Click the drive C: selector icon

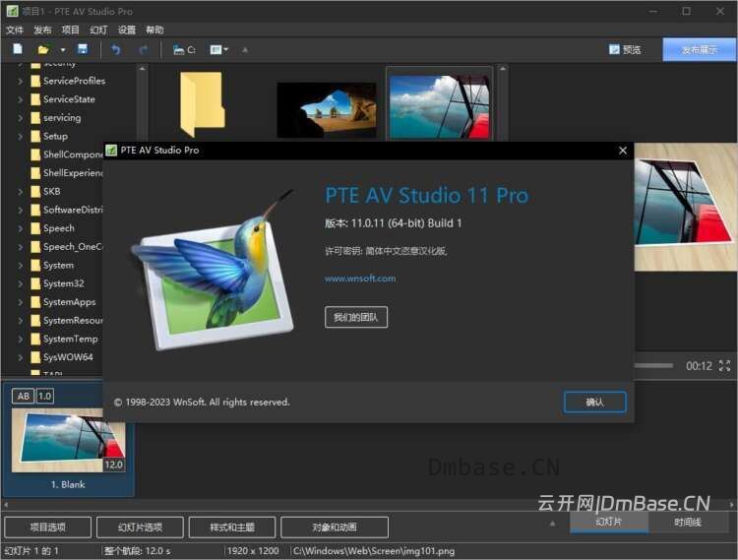[x=184, y=49]
